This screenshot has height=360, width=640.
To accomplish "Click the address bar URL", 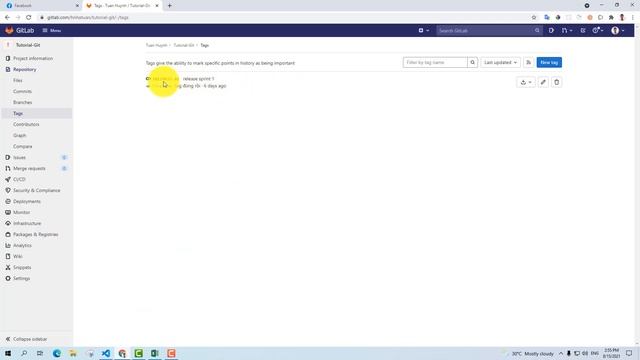I will pyautogui.click(x=88, y=18).
